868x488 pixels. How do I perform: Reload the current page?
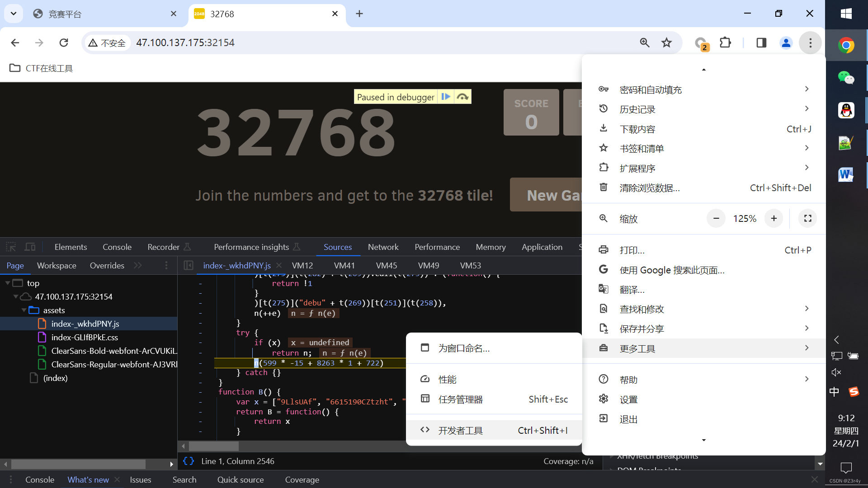point(64,42)
